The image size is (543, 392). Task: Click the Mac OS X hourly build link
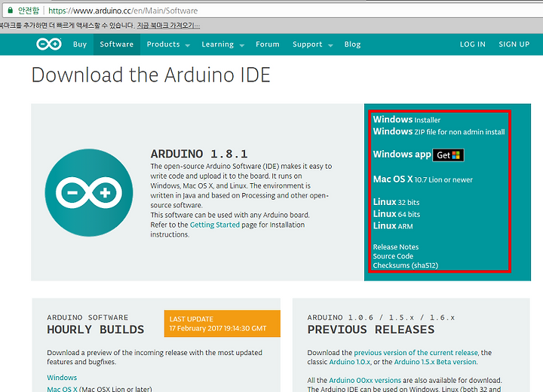(63, 389)
